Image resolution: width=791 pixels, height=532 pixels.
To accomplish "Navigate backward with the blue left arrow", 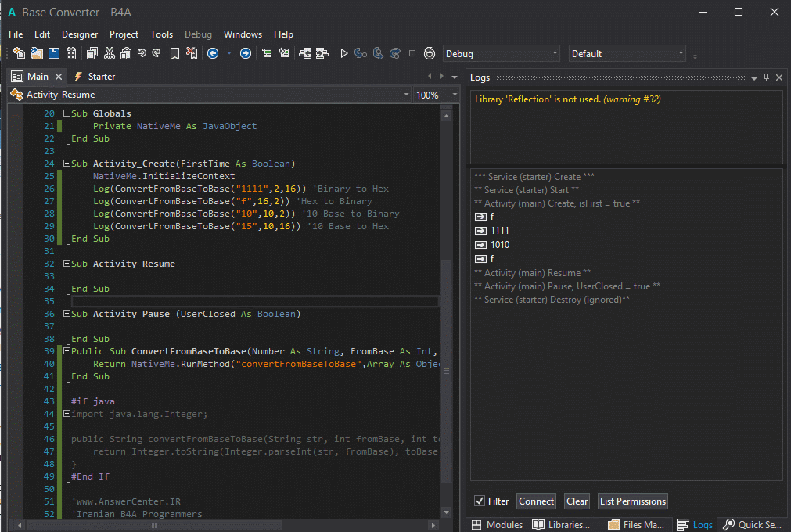I will pyautogui.click(x=213, y=53).
